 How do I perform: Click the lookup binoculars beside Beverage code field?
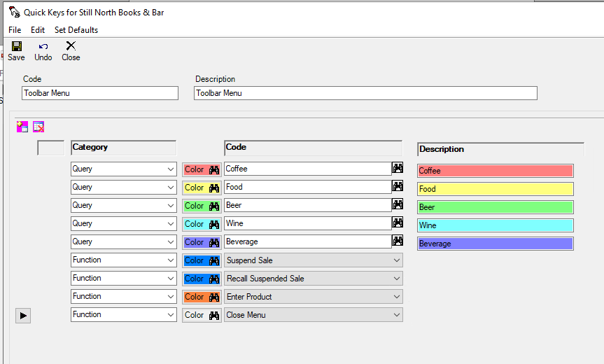click(x=398, y=240)
